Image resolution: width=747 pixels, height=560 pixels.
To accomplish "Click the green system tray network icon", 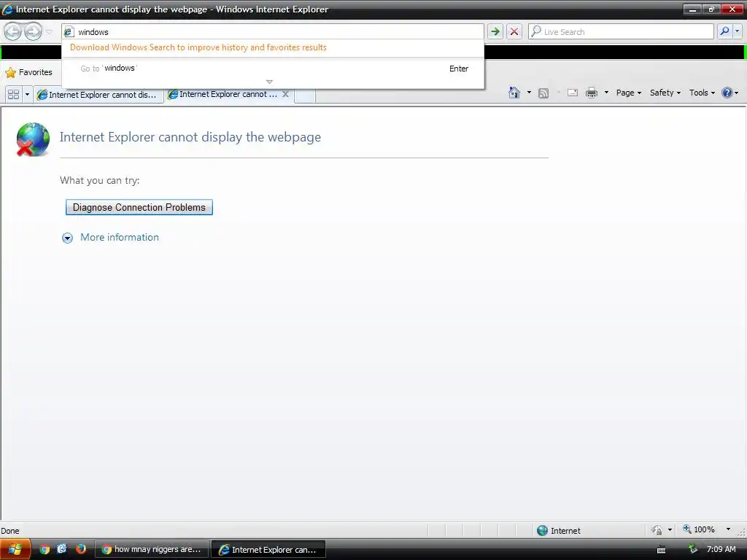I will coord(693,549).
